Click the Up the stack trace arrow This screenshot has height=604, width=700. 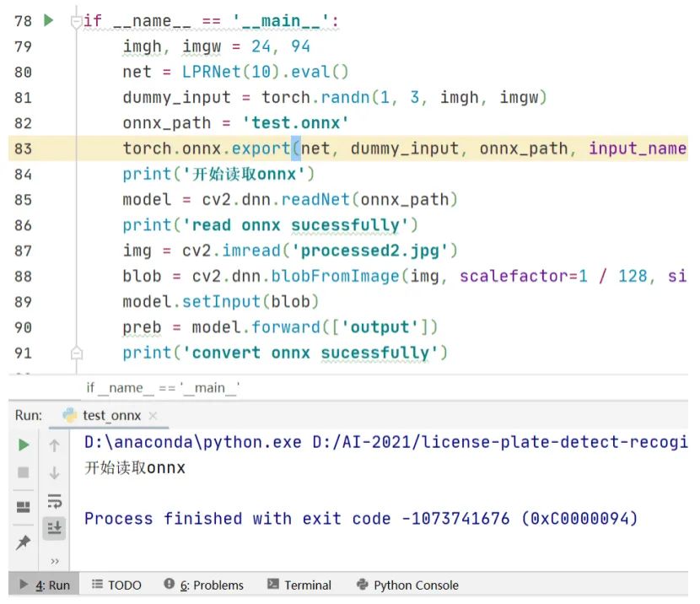[x=55, y=445]
